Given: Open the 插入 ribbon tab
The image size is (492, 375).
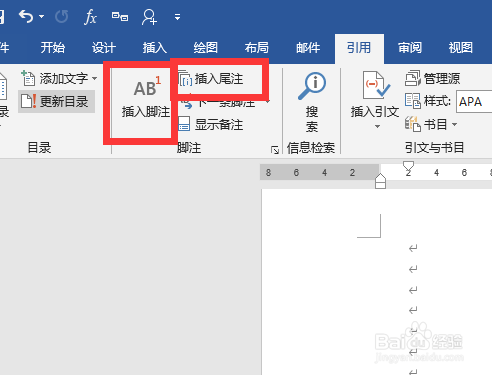Looking at the screenshot, I should [x=155, y=48].
